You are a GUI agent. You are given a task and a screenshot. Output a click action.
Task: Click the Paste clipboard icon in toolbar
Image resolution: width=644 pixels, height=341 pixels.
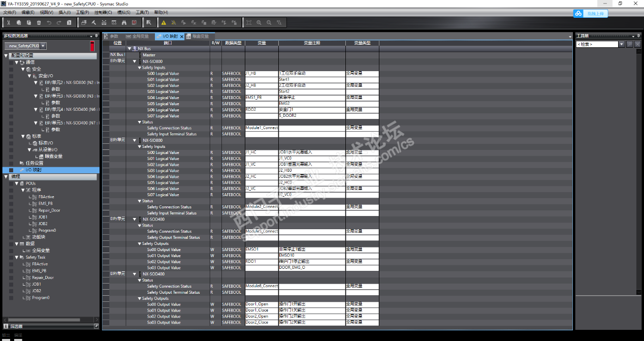click(x=28, y=22)
